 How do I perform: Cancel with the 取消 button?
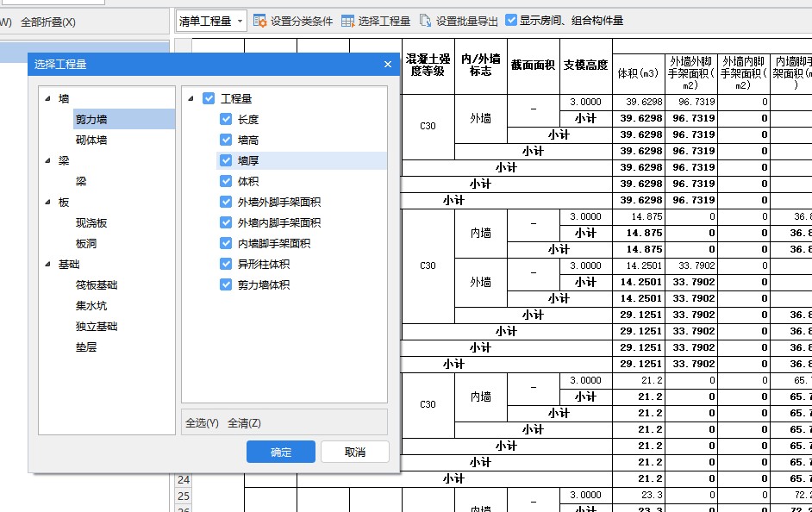[355, 452]
